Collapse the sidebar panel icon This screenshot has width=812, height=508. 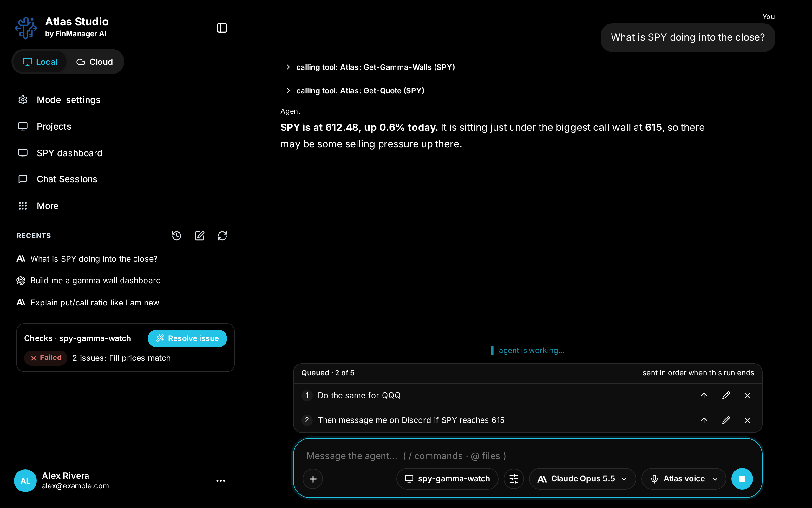pyautogui.click(x=222, y=28)
